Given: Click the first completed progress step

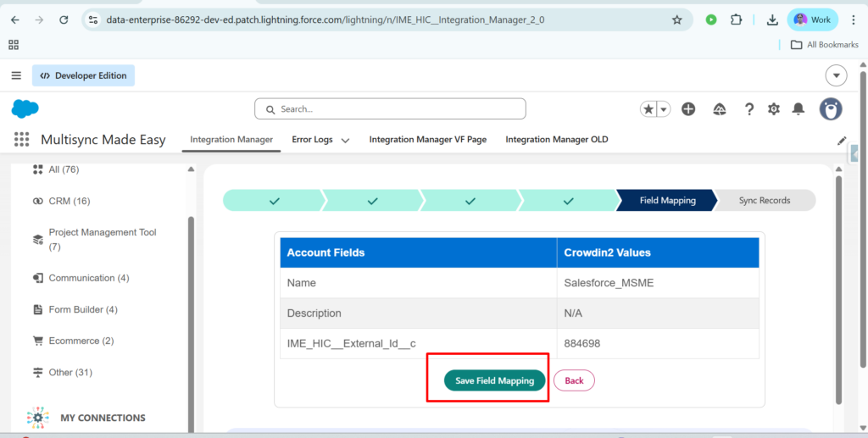Looking at the screenshot, I should (x=274, y=200).
